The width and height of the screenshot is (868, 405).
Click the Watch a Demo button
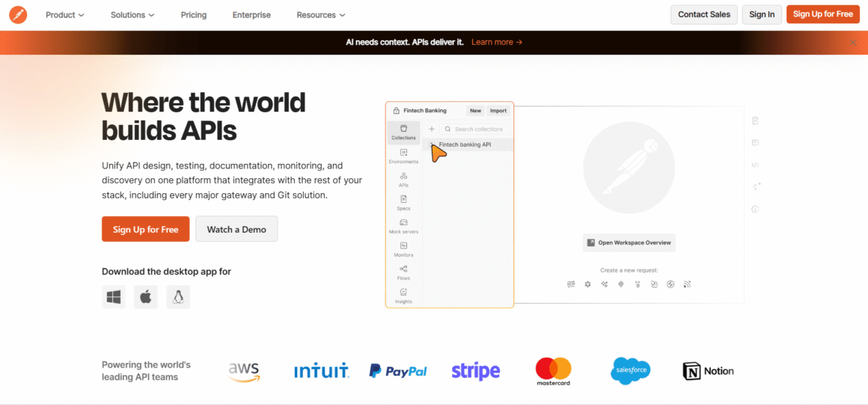(236, 229)
